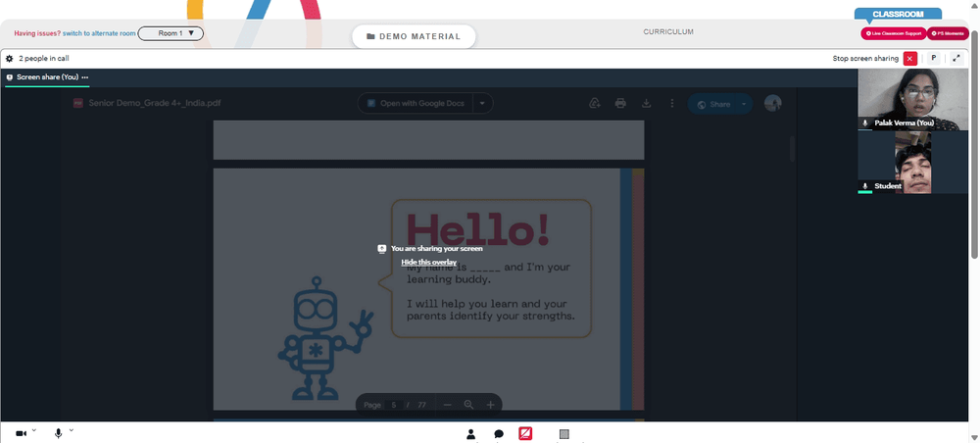Viewport: 980px width, 443px height.
Task: Expand the call view to fullscreen
Action: [x=956, y=58]
